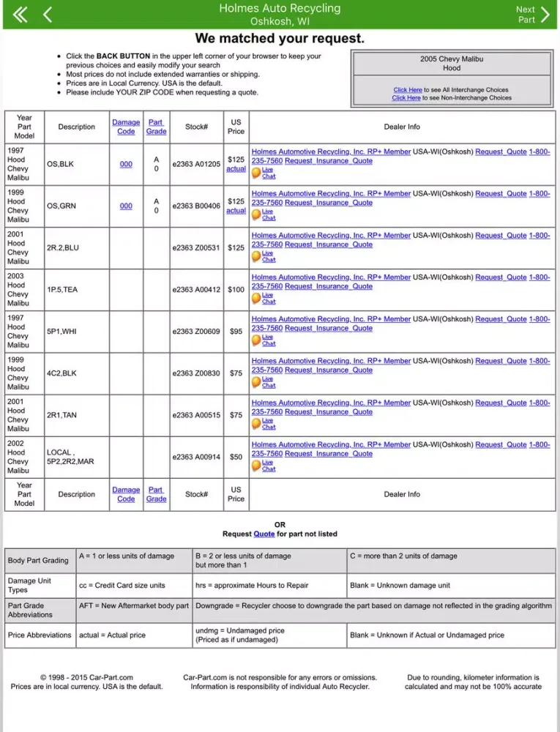Open Damage Code link in top header
The width and height of the screenshot is (560, 732).
pos(126,127)
